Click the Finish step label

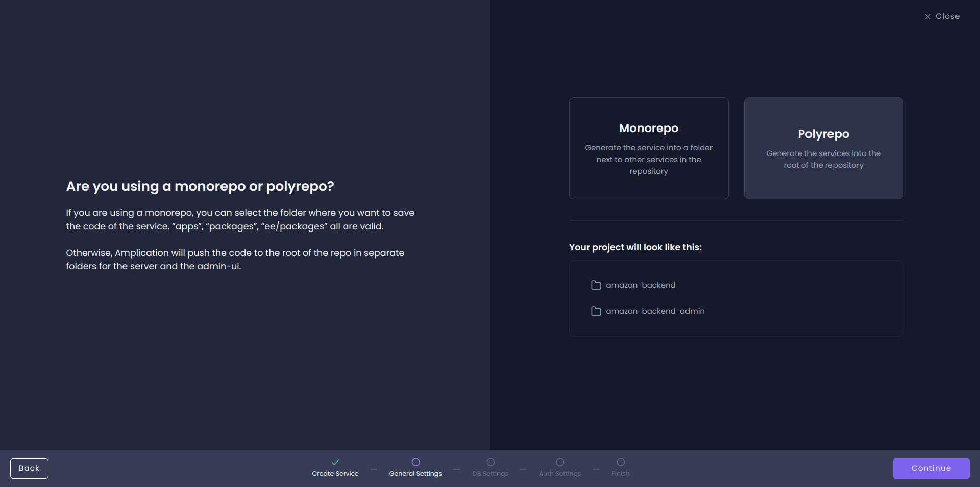pyautogui.click(x=620, y=474)
